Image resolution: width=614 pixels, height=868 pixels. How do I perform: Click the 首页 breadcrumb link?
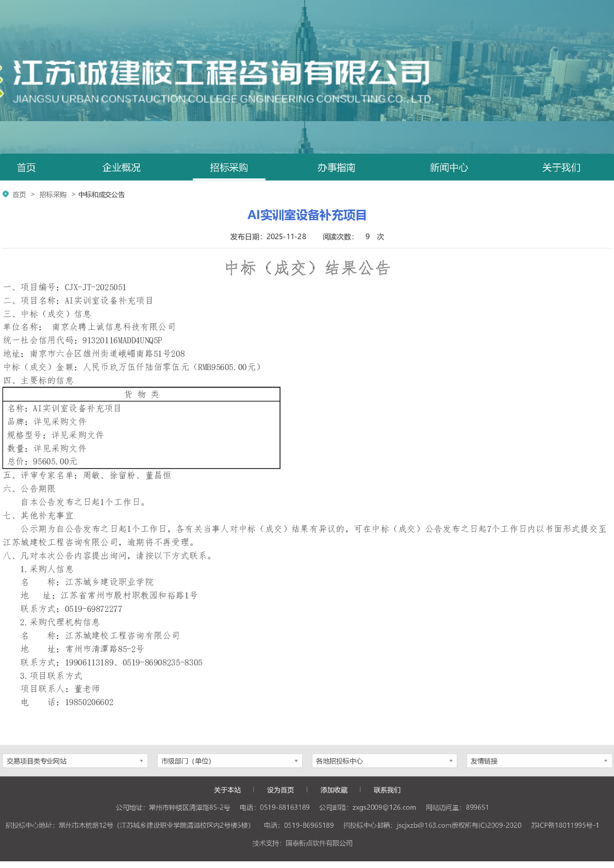tap(19, 195)
